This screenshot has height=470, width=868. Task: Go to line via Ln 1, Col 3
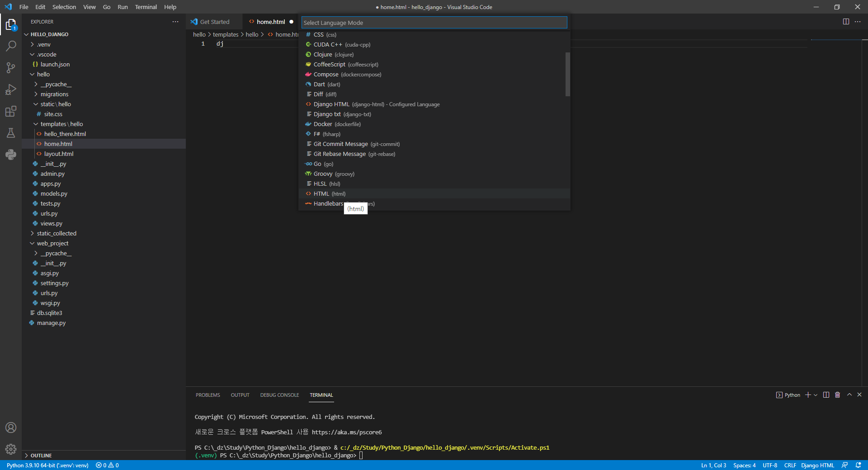tap(713, 465)
